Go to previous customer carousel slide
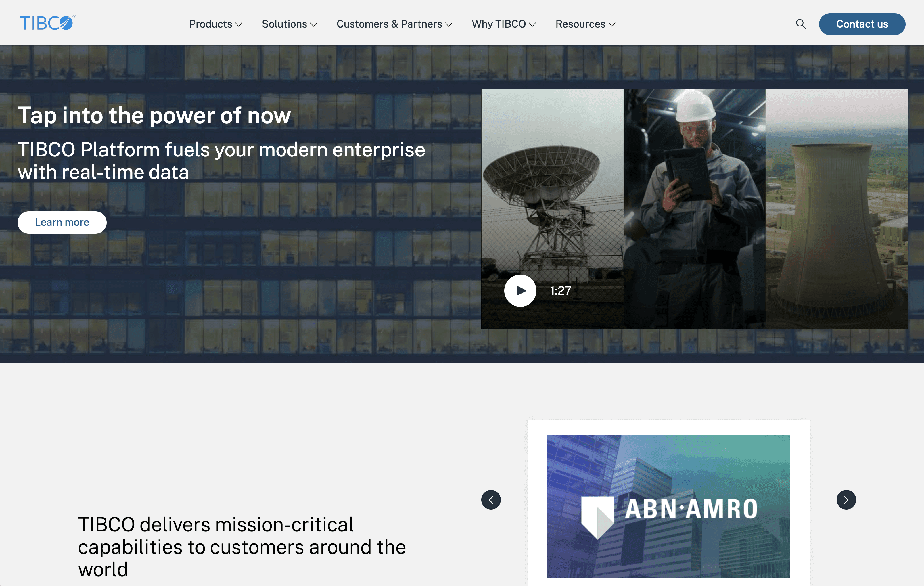Viewport: 924px width, 586px height. point(491,500)
